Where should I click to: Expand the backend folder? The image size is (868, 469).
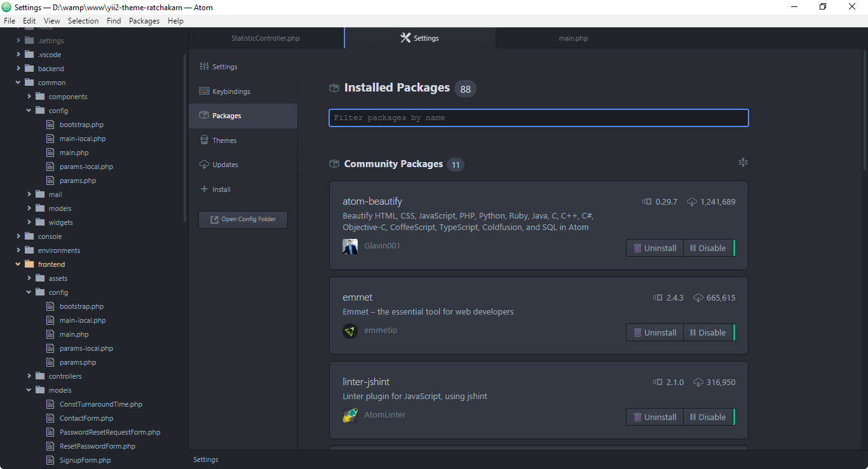tap(18, 69)
